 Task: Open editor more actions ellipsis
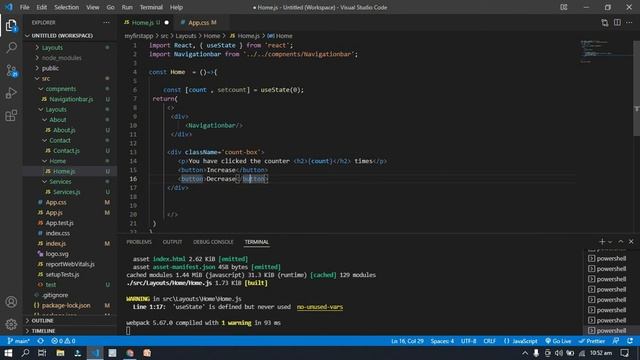click(x=629, y=23)
